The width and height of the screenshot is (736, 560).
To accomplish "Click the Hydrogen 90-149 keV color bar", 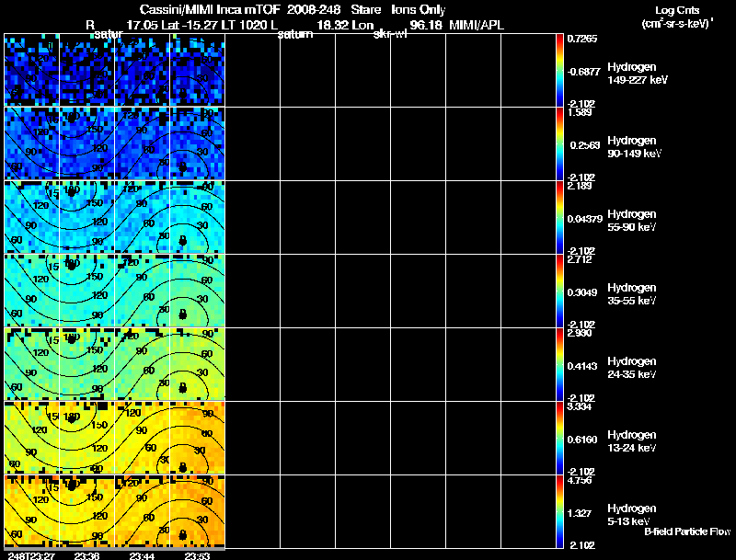I will (x=559, y=143).
